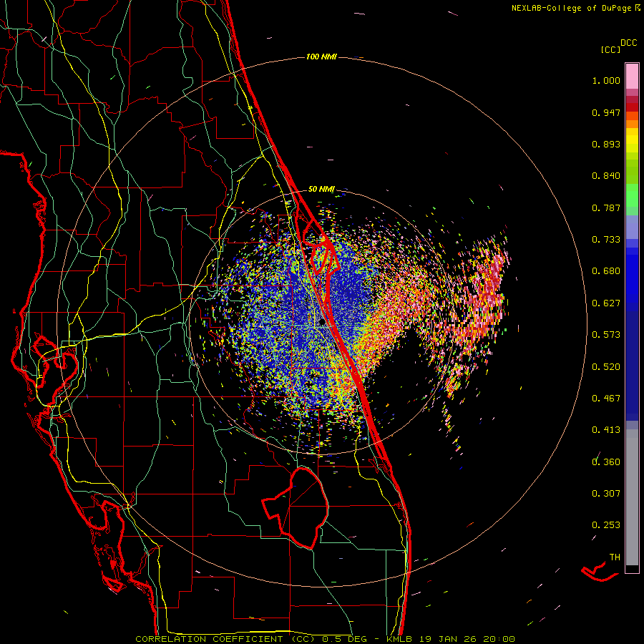Screen dimensions: 644x644
Task: Click the 0.573 scale value
Action: tap(606, 335)
